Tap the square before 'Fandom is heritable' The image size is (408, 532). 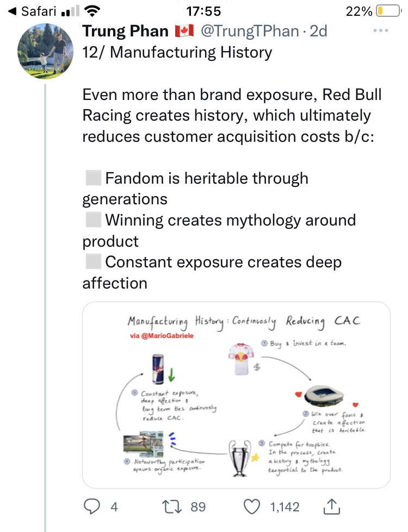93,178
